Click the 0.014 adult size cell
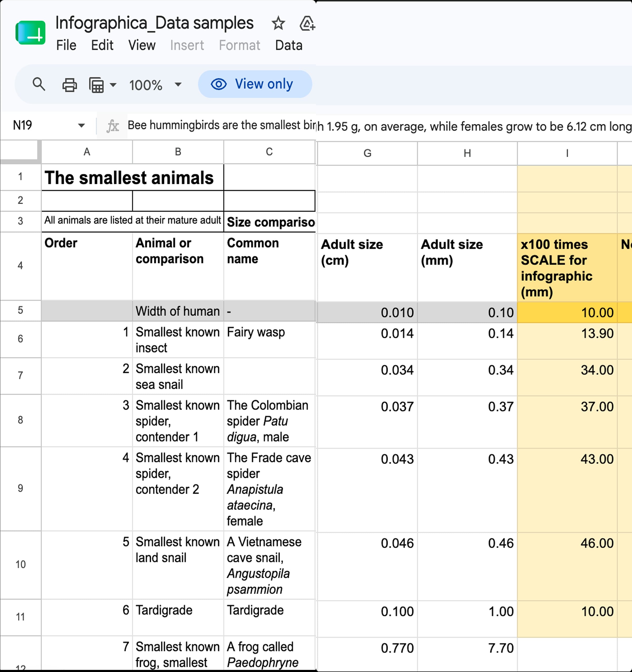 click(367, 341)
